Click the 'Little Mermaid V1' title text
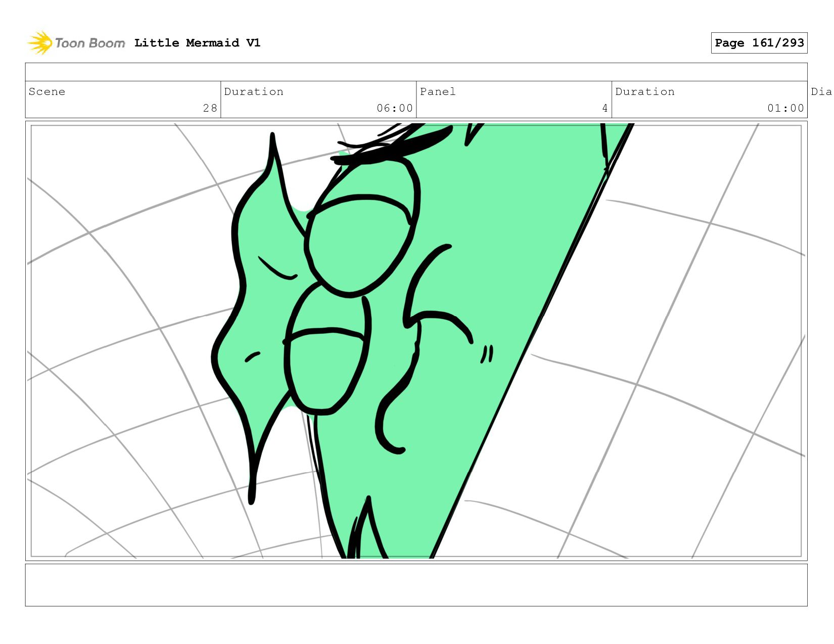 (198, 43)
